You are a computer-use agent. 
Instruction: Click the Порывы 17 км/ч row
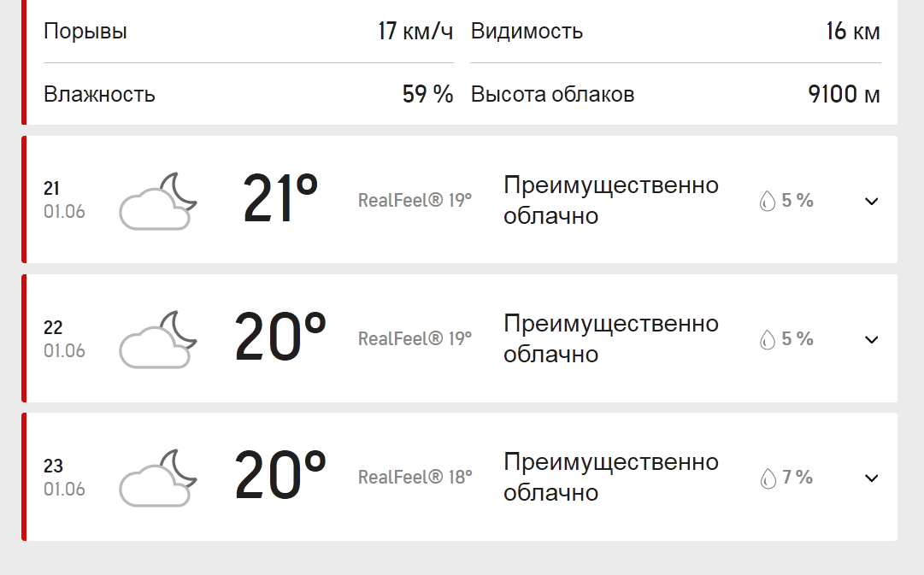click(248, 32)
